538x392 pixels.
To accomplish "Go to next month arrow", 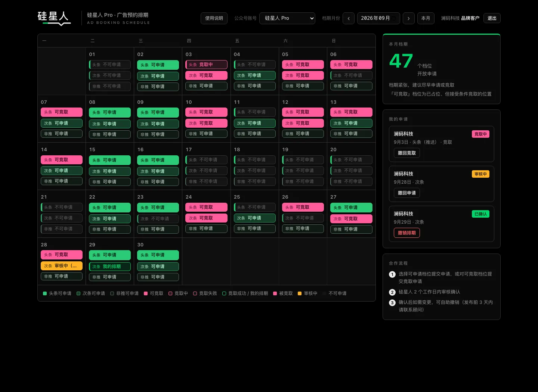I will coord(409,18).
